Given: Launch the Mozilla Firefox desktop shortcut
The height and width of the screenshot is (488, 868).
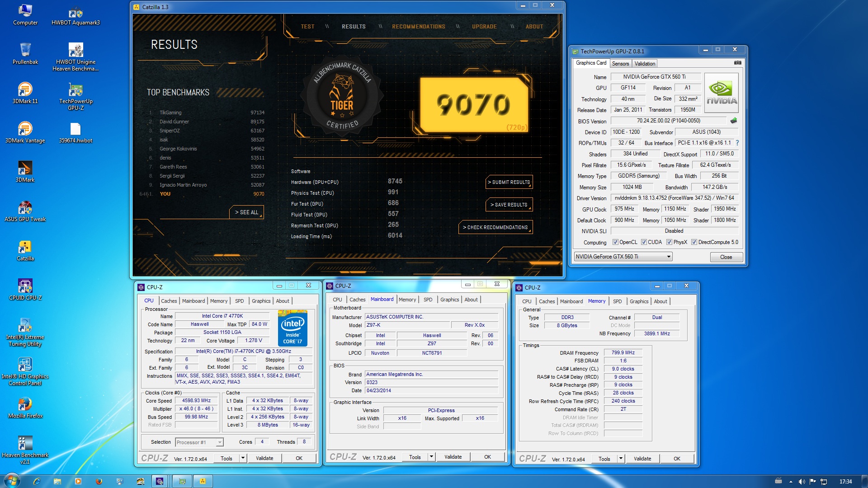Looking at the screenshot, I should (x=25, y=408).
